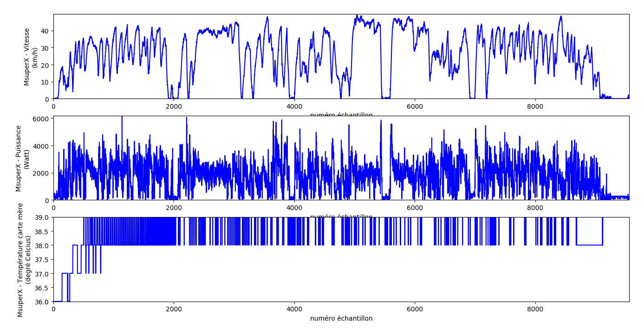
Task: Click x-axis tick 2000 under the Vitesse plot
Action: pos(174,106)
